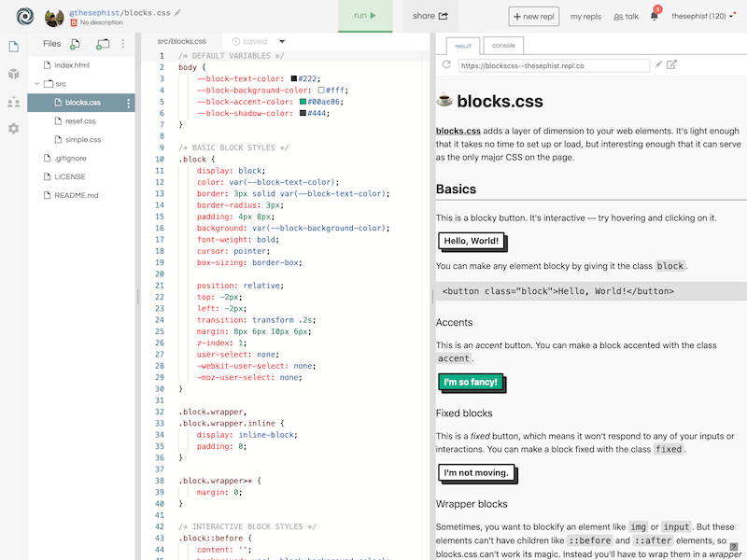Viewport: 747px width, 560px height.
Task: Click the share button
Action: coord(430,16)
